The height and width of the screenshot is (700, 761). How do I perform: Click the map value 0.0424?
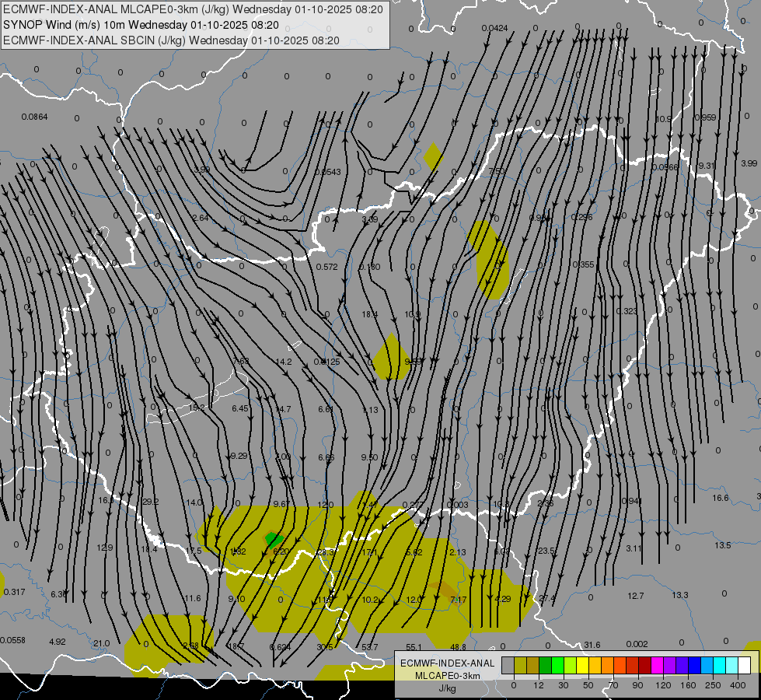click(494, 28)
